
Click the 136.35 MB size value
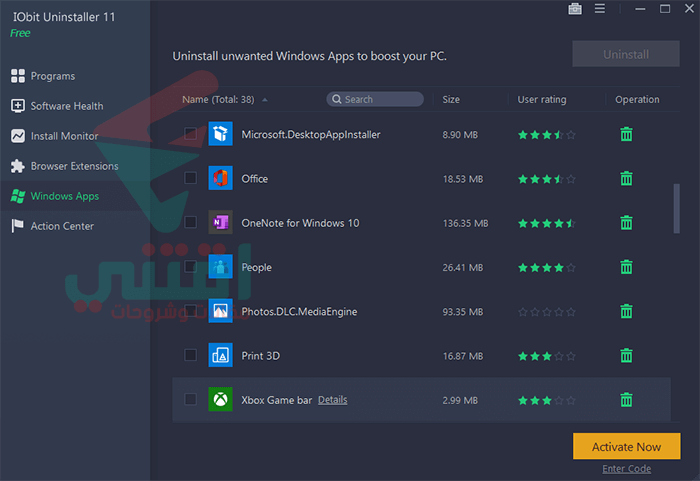pos(465,223)
